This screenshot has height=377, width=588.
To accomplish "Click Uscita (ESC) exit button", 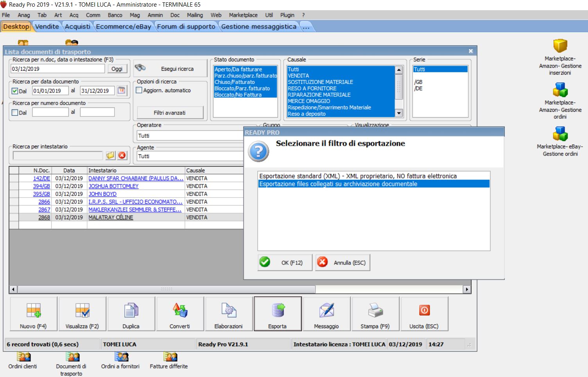I will tap(424, 314).
